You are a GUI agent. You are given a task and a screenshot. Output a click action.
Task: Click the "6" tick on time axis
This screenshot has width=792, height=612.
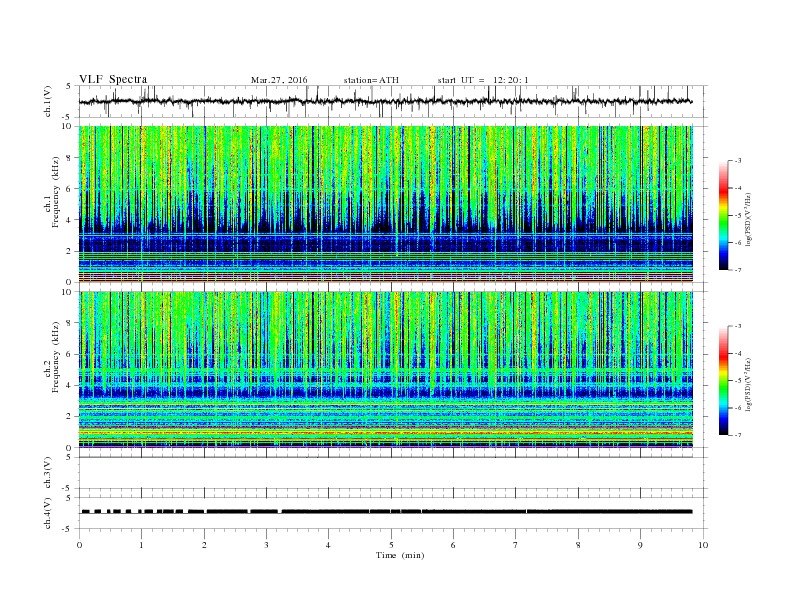click(453, 545)
